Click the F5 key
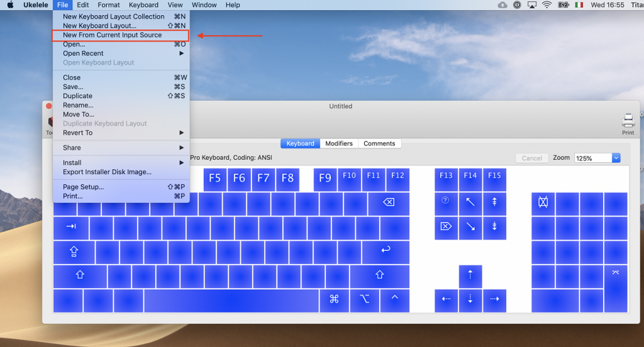 coord(215,179)
